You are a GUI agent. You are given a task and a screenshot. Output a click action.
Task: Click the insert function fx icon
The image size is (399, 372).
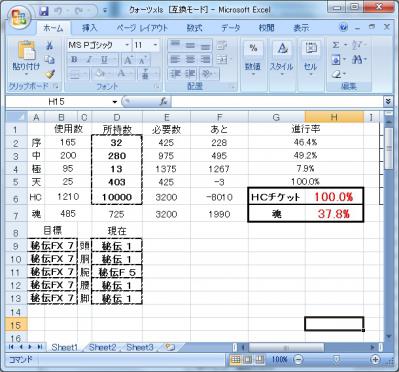tap(163, 102)
